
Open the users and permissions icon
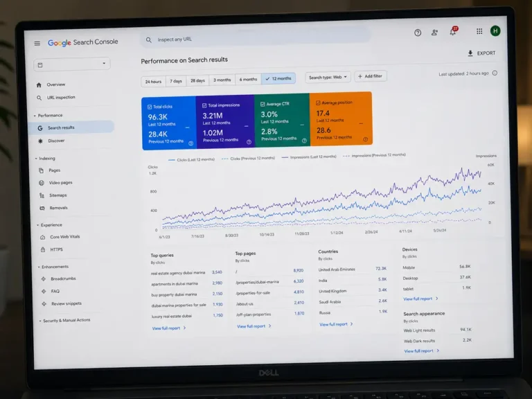434,33
